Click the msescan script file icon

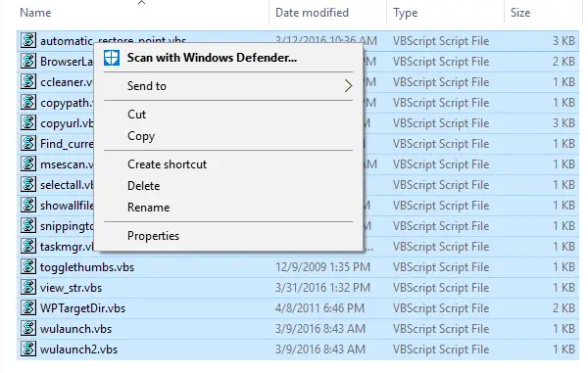(28, 164)
